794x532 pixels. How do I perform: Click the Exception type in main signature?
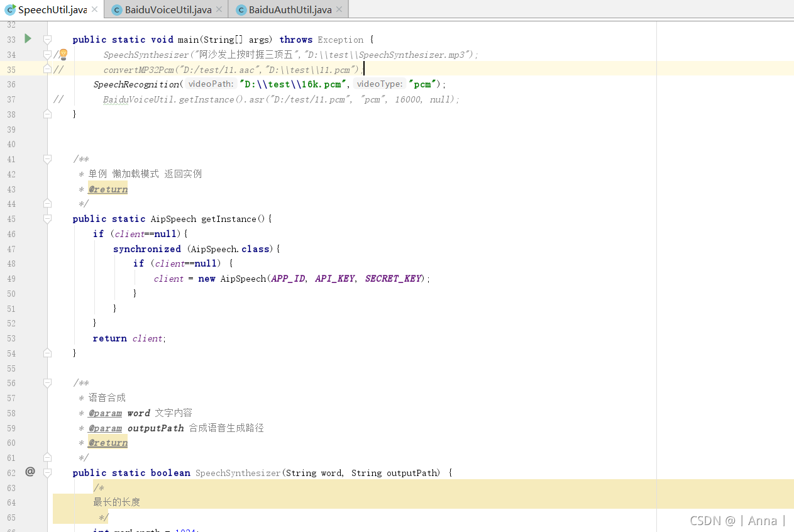[x=341, y=40]
